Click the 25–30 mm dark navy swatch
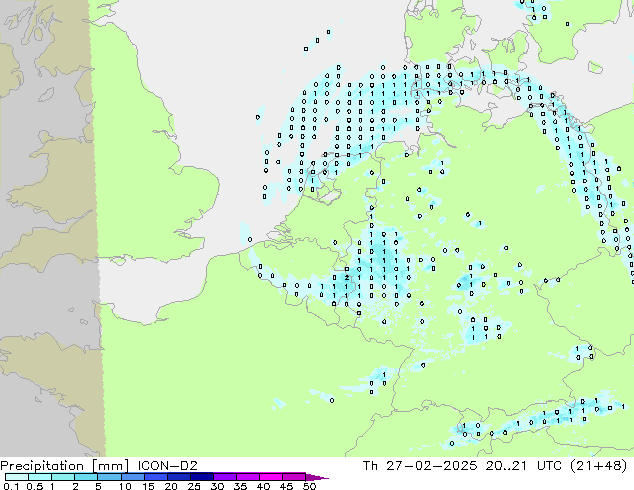Viewport: 634px width, 490px height. click(202, 477)
